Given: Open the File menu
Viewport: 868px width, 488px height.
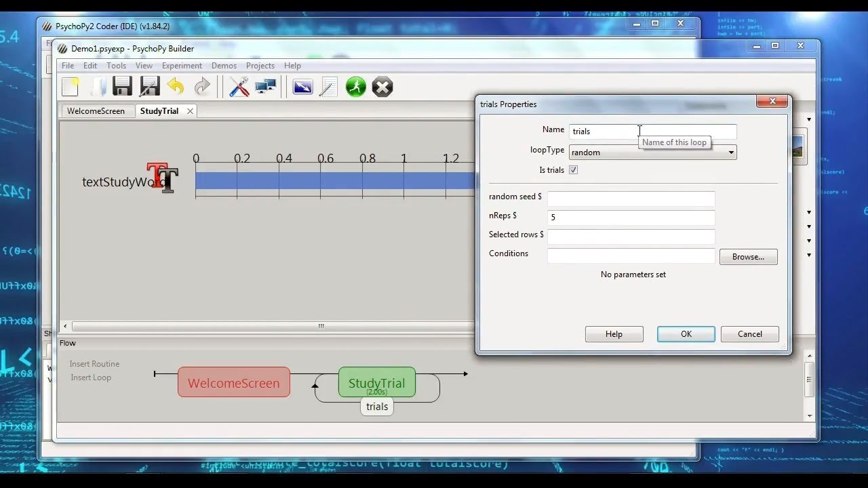Looking at the screenshot, I should [x=68, y=66].
